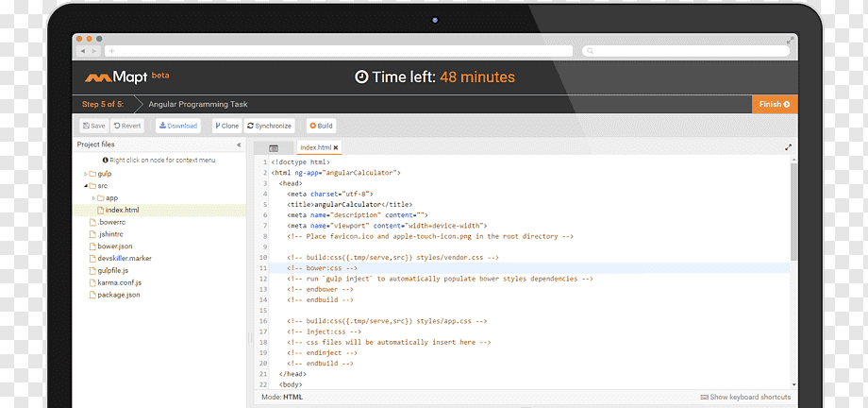Click the browser fullscreen icon
The height and width of the screenshot is (408, 868).
point(791,40)
